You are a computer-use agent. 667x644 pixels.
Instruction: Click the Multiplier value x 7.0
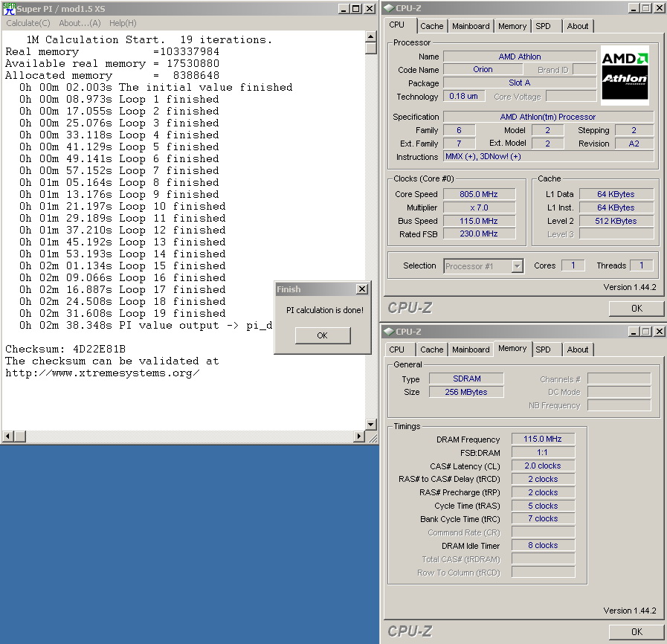pyautogui.click(x=479, y=208)
